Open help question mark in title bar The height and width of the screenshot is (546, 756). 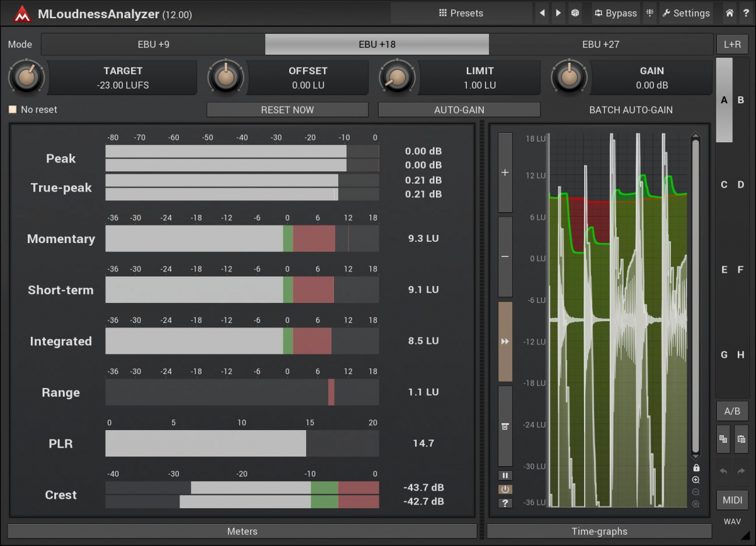[746, 13]
